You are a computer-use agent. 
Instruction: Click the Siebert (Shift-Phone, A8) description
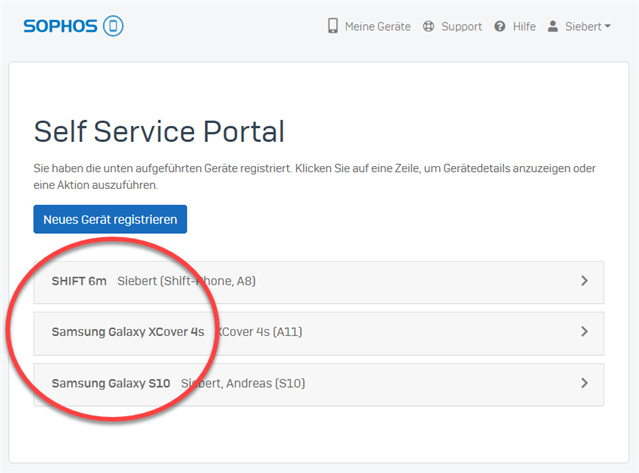[x=186, y=281]
